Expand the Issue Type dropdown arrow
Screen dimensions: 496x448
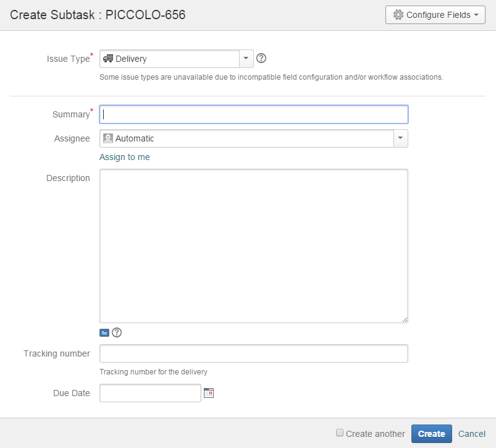pos(246,59)
